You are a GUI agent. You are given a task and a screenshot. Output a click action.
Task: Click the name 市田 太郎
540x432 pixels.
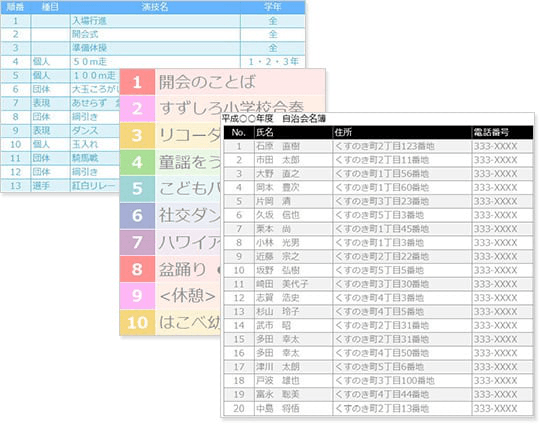[x=278, y=160]
